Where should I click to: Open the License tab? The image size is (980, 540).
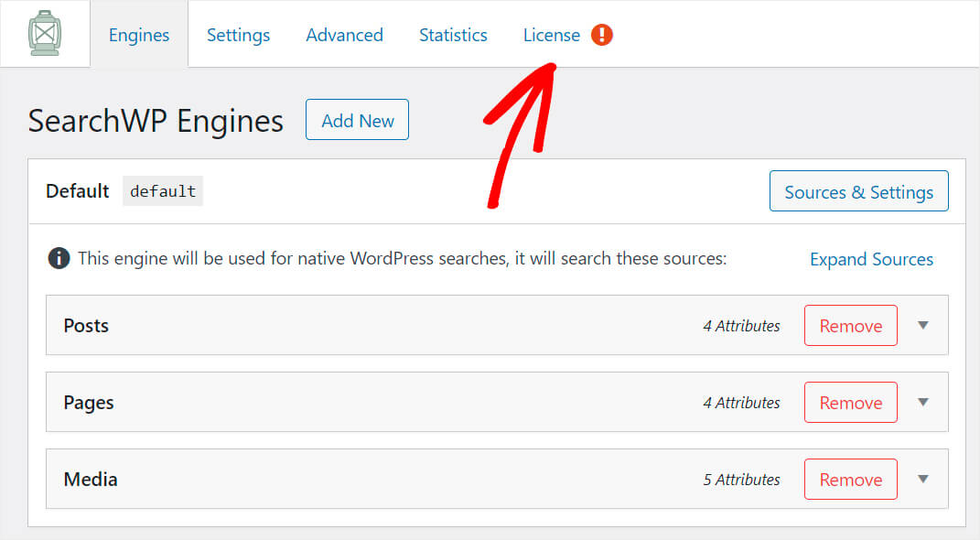pyautogui.click(x=551, y=35)
